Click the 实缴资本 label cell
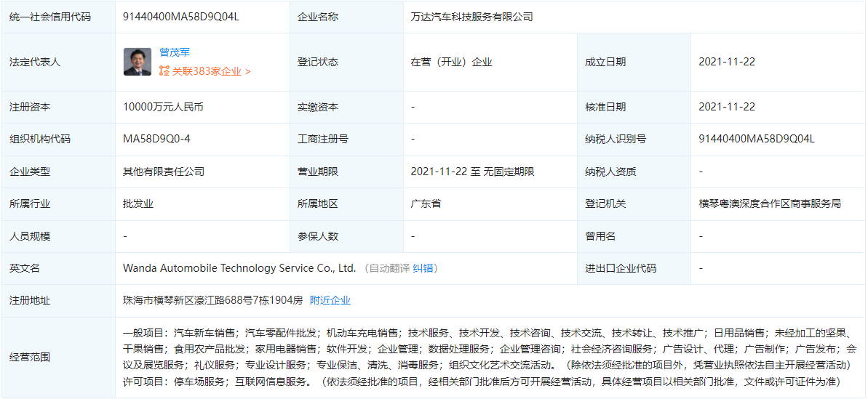 click(x=346, y=108)
